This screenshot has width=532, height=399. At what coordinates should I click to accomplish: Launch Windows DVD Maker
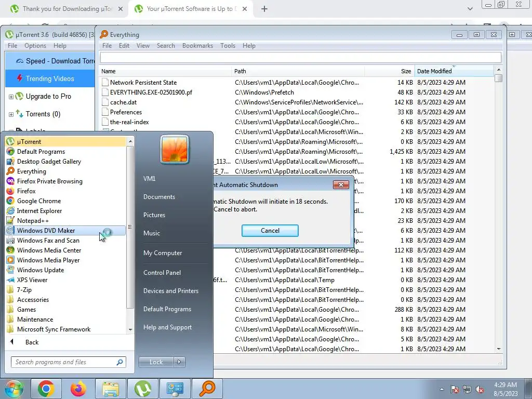click(x=65, y=230)
